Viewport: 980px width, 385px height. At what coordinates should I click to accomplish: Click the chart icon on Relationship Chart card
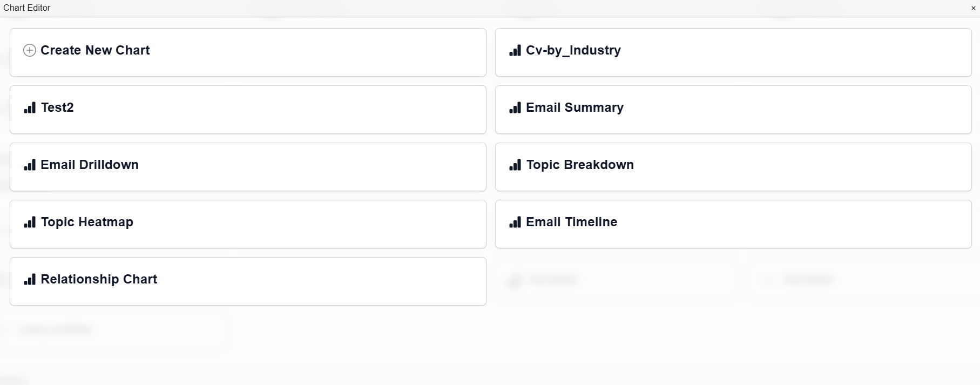[30, 280]
